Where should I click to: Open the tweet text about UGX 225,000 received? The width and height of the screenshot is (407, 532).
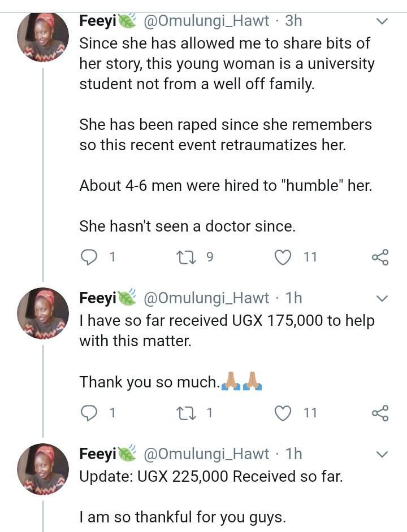tap(211, 476)
